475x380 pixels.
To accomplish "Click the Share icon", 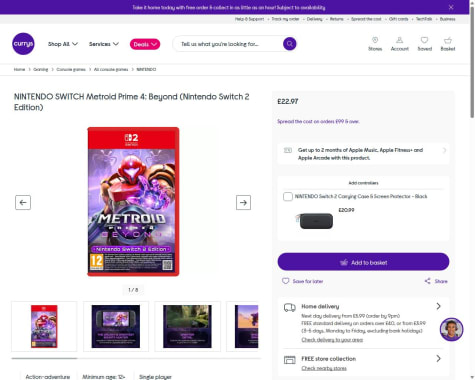I will (x=427, y=281).
